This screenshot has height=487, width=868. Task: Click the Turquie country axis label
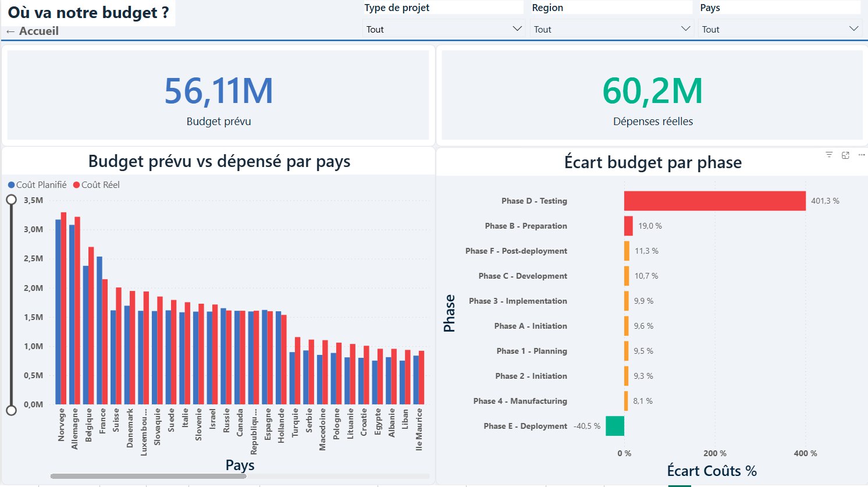[x=295, y=422]
